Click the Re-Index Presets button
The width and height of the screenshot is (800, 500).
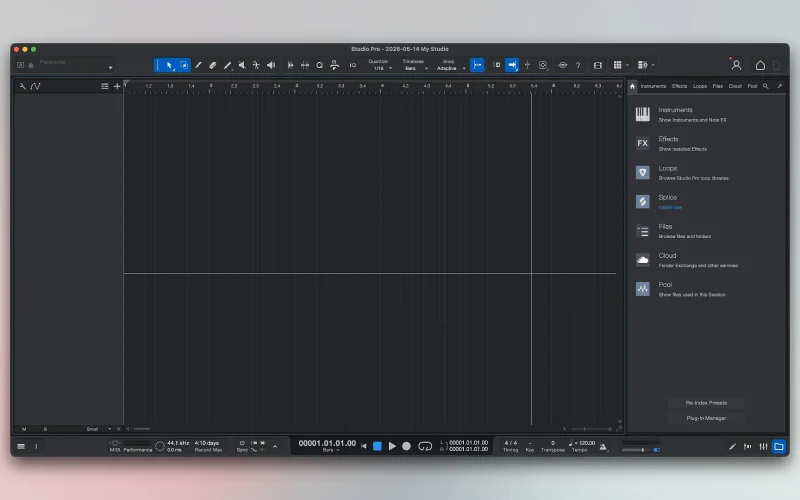click(706, 403)
